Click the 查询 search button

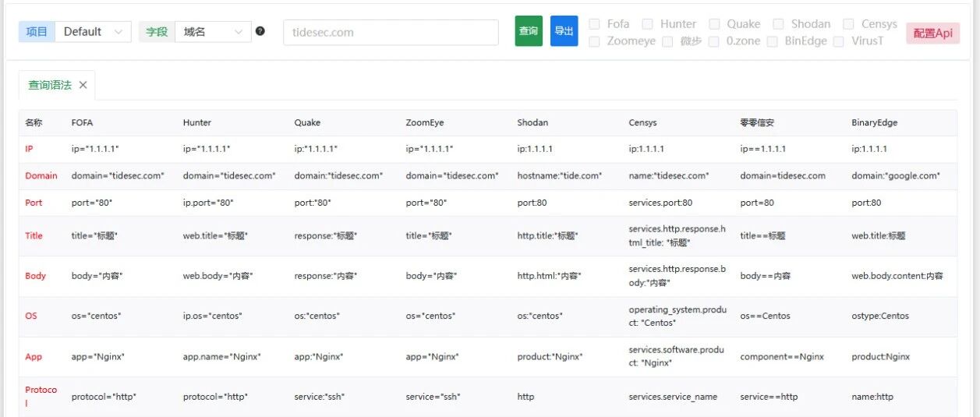(529, 31)
